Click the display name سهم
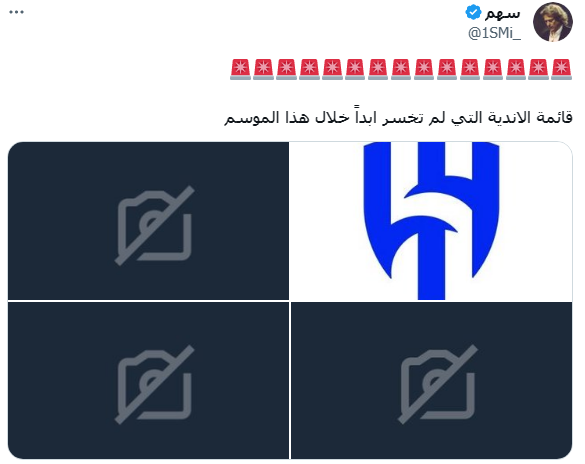This screenshot has height=464, width=585. coord(502,13)
